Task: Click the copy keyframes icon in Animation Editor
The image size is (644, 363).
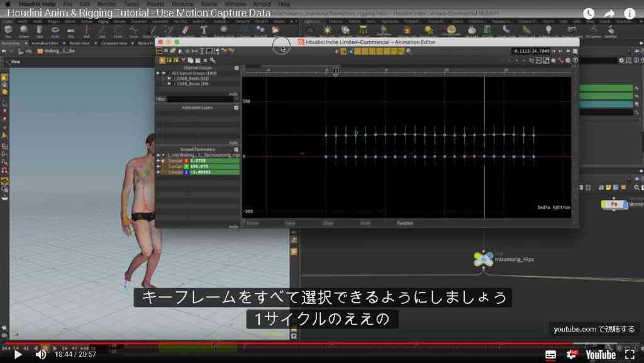Action: point(191,60)
